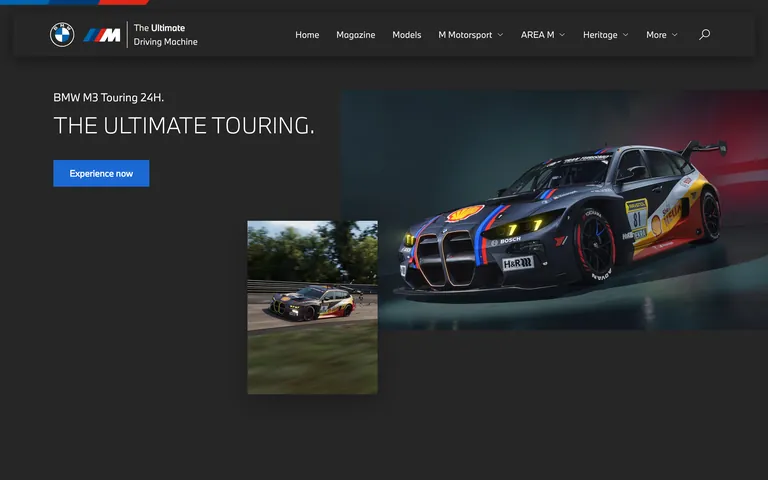
Task: Click THE ULTIMATE TOURING. headline
Action: (x=184, y=125)
